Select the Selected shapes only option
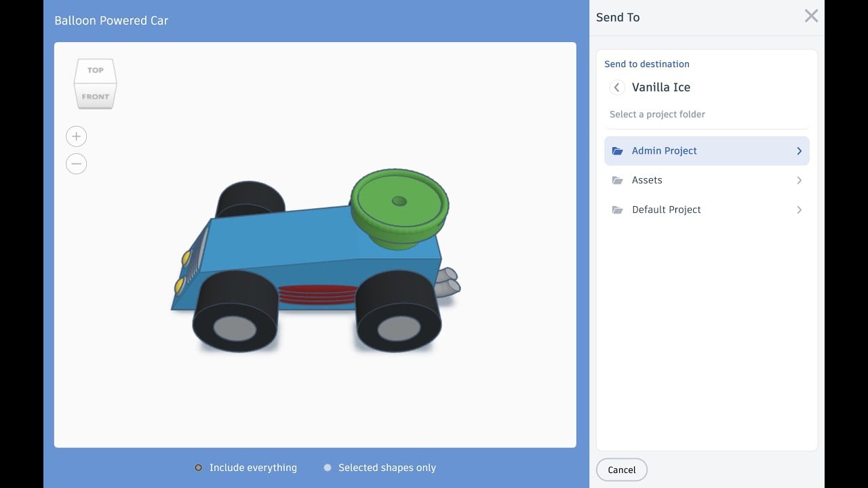868x488 pixels. click(327, 468)
